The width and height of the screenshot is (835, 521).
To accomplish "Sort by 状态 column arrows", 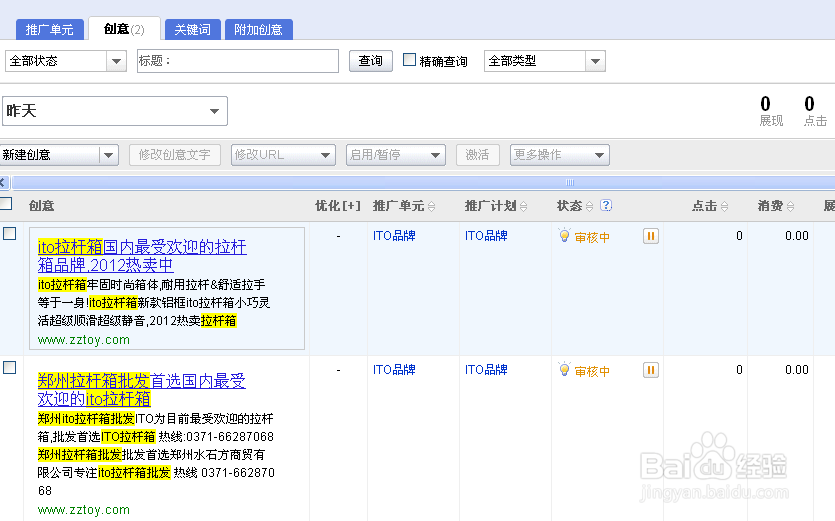I will [589, 206].
